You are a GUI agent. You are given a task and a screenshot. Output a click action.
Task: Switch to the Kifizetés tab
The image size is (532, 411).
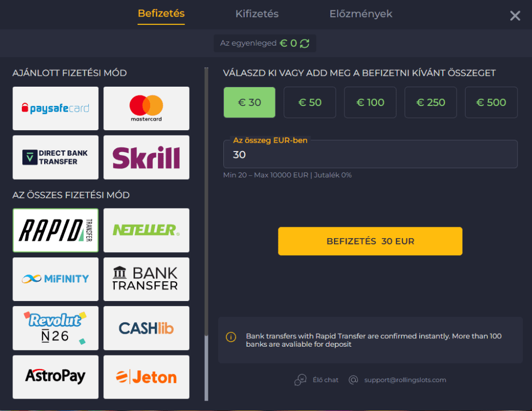click(x=257, y=14)
